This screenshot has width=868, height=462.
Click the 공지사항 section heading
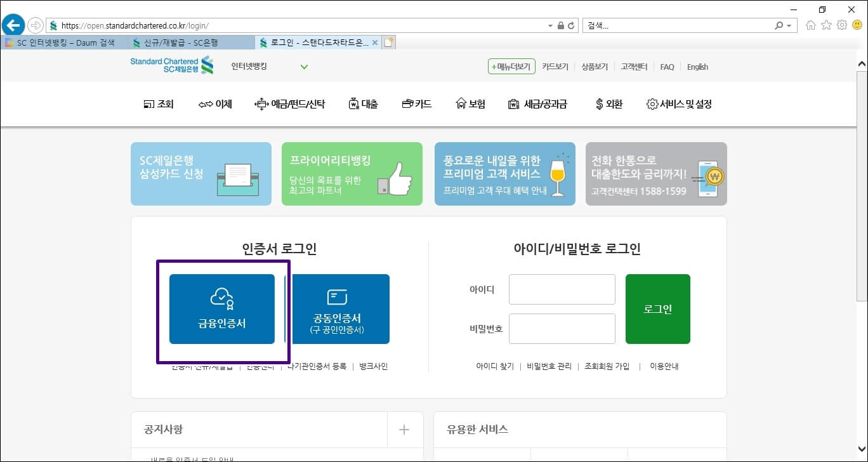pos(164,430)
